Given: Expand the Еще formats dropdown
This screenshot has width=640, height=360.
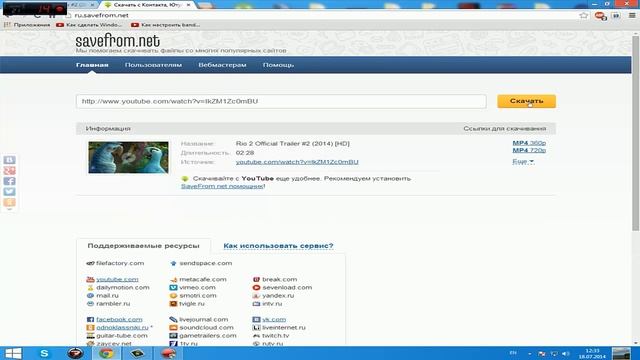Looking at the screenshot, I should [x=523, y=162].
